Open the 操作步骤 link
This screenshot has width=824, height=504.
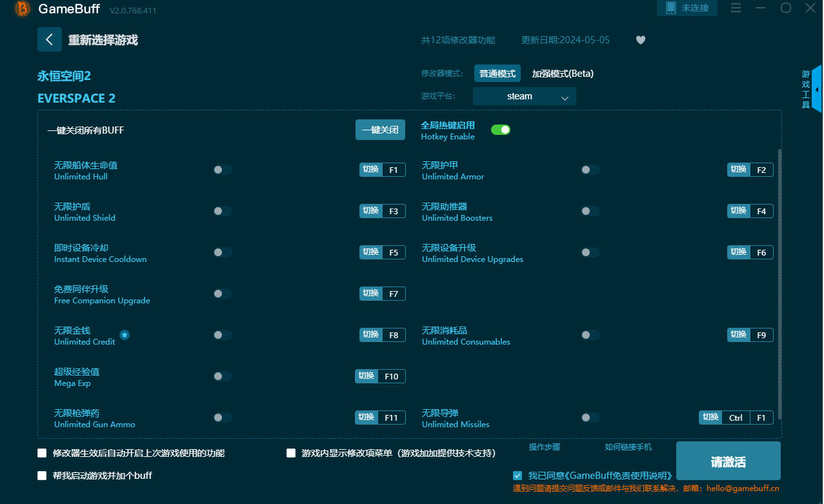tap(545, 447)
